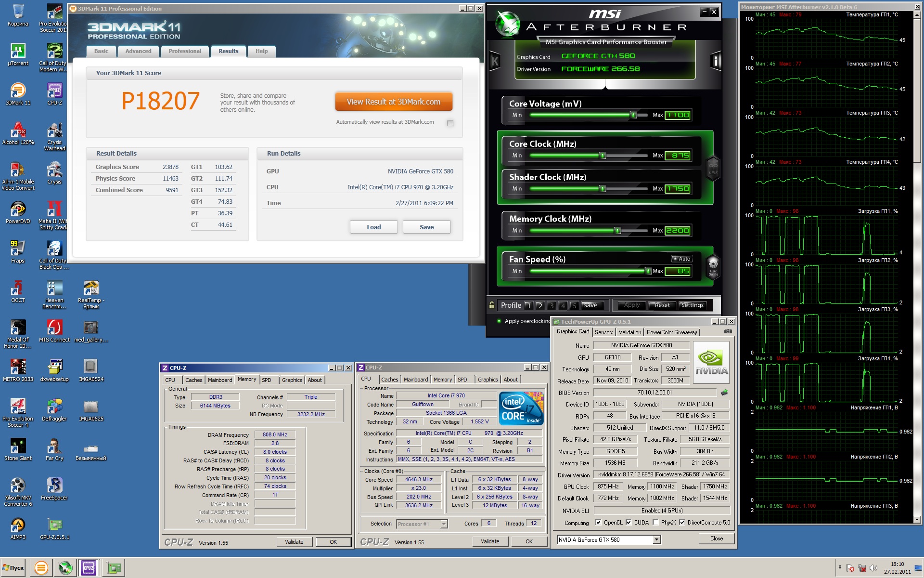This screenshot has height=578, width=924.
Task: Open the OCCT desktop icon
Action: tap(18, 291)
